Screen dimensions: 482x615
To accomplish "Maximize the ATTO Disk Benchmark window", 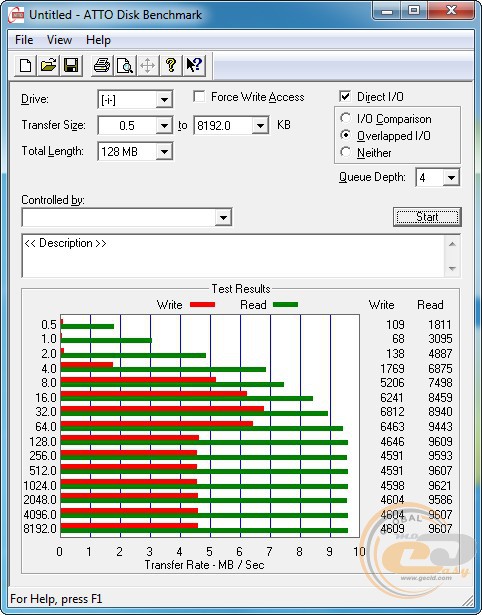I will [414, 11].
